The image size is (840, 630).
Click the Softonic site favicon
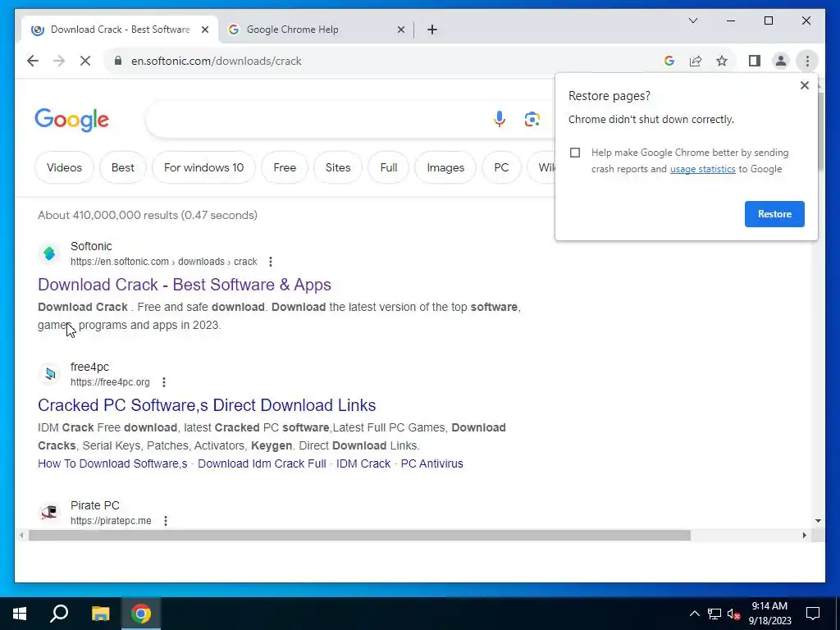tap(49, 253)
